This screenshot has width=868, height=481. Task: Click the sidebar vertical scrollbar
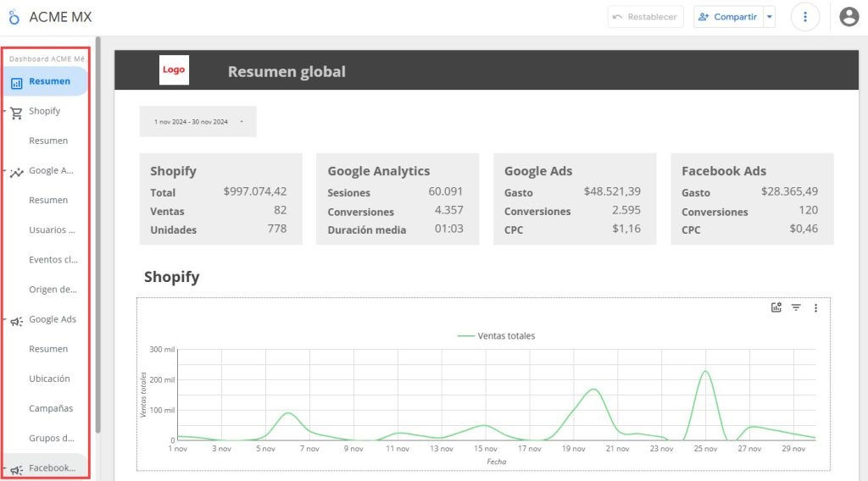98,235
